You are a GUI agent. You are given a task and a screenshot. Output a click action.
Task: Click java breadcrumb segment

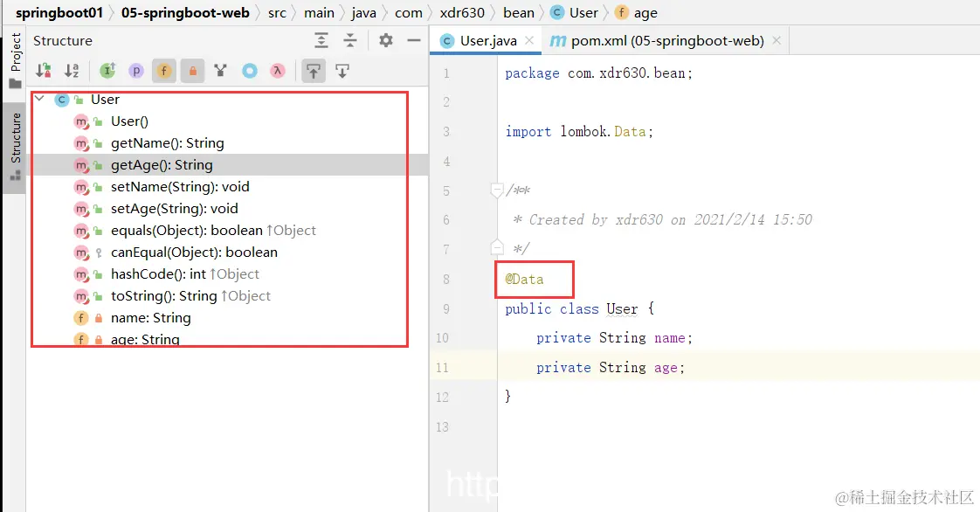click(x=363, y=12)
